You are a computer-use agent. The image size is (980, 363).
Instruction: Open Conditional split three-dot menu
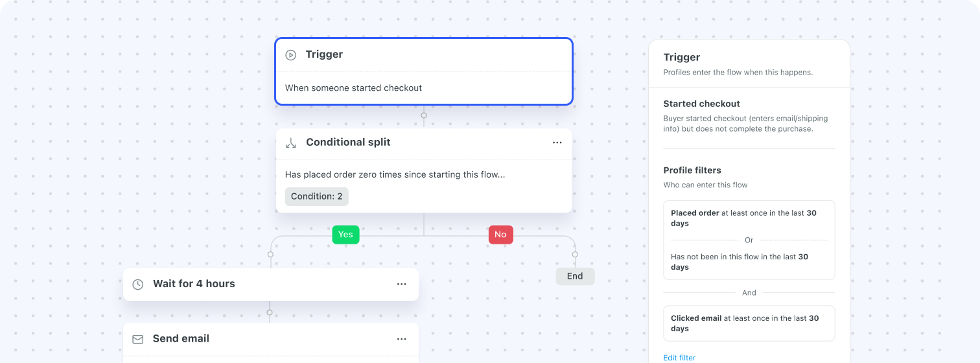click(557, 143)
